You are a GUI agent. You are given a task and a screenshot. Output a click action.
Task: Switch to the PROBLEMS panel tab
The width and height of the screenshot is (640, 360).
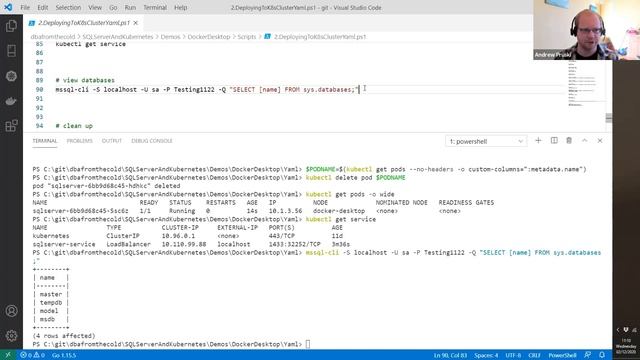(x=80, y=141)
